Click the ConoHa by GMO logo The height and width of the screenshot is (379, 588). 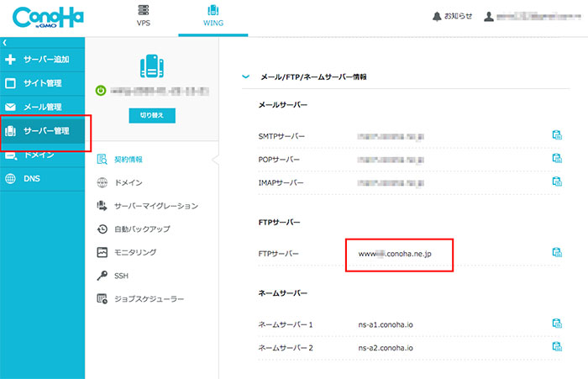[x=48, y=18]
